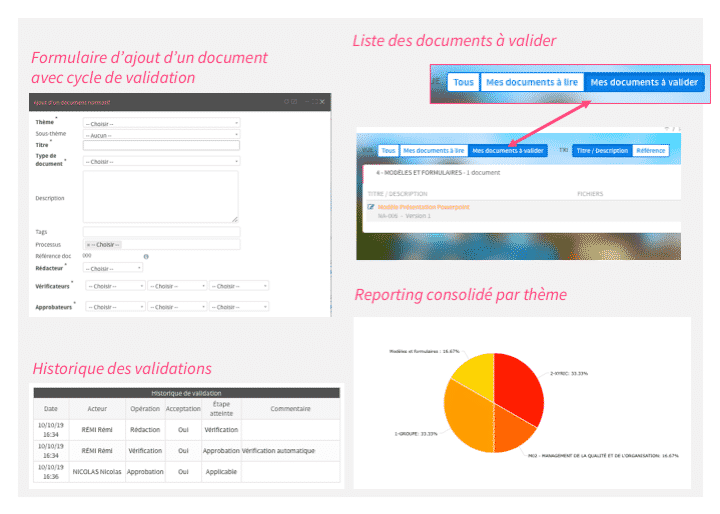Click the 'Rédaction' operation cell
Image resolution: width=720 pixels, height=514 pixels.
145,430
